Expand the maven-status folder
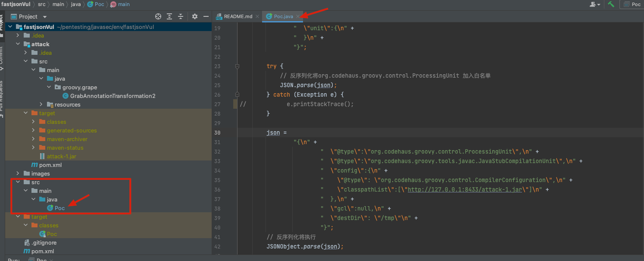Viewport: 644px width, 261px height. click(33, 148)
